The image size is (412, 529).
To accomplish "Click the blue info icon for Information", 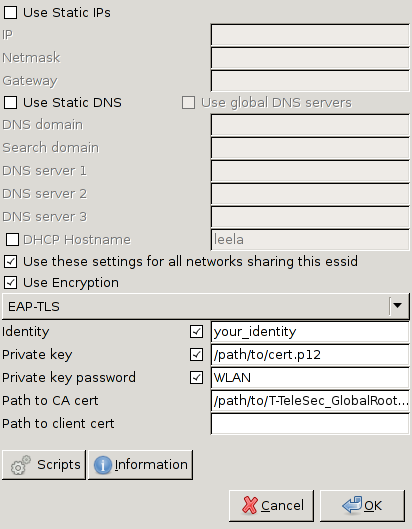I will point(103,465).
